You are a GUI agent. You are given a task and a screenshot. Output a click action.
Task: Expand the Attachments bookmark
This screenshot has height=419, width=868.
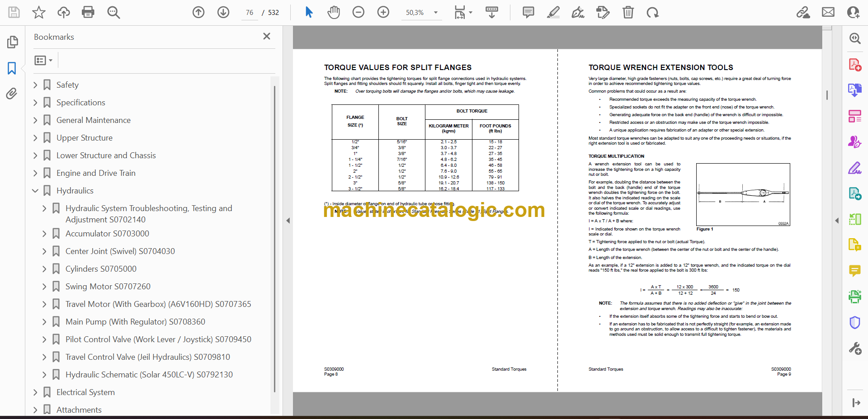click(35, 410)
